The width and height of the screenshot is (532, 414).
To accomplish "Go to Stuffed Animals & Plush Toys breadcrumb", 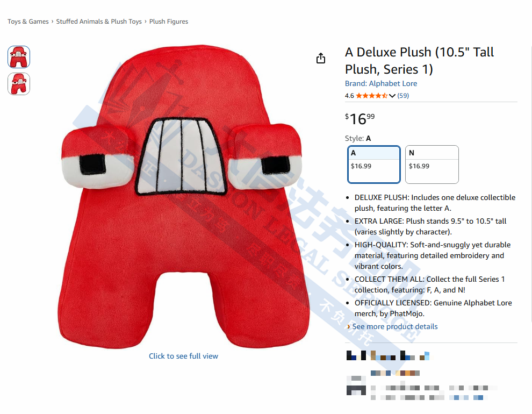I will pyautogui.click(x=99, y=22).
